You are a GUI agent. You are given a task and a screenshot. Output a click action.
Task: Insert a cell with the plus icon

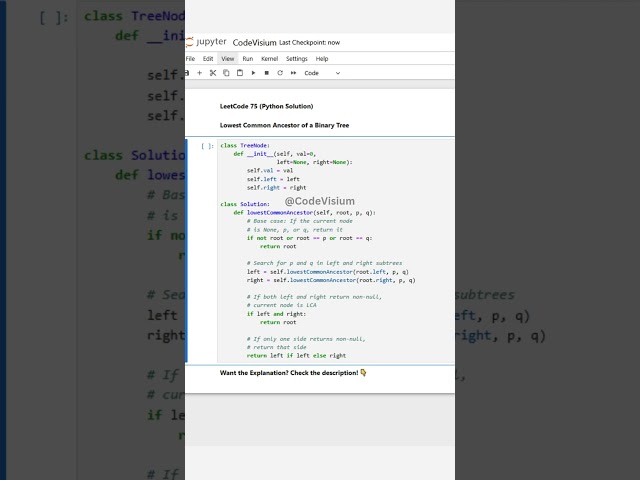coord(200,73)
